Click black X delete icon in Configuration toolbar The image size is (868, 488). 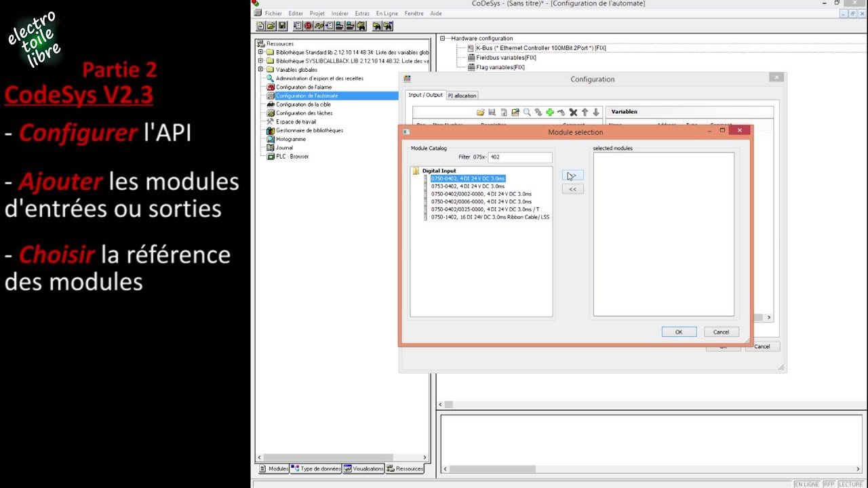(x=573, y=113)
